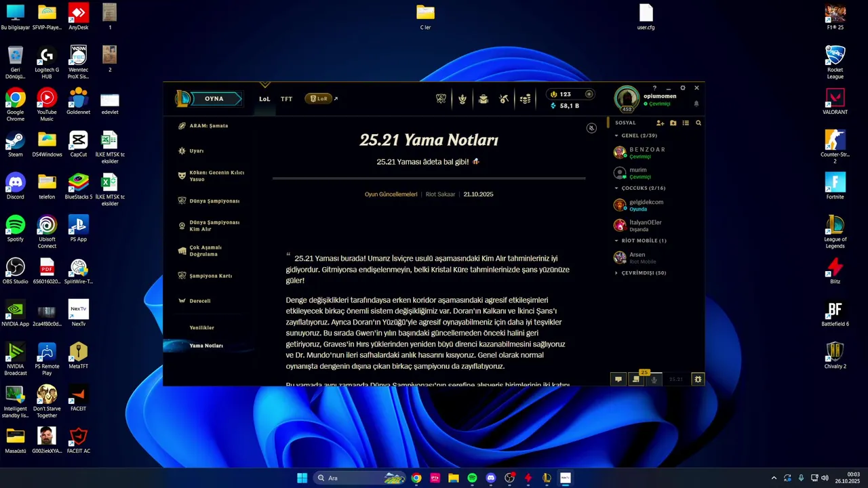Open the Blitz desktop shortcut
Image resolution: width=868 pixels, height=488 pixels.
pyautogui.click(x=835, y=271)
